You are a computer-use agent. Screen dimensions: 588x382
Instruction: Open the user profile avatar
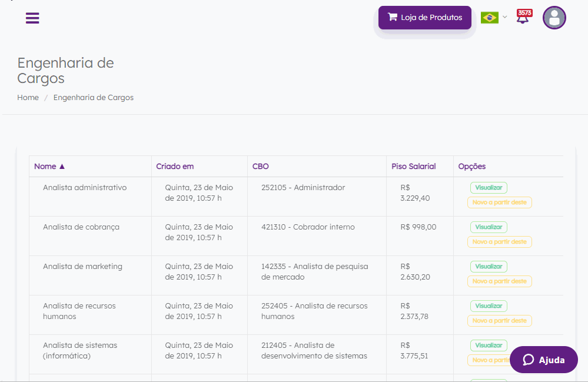click(554, 18)
